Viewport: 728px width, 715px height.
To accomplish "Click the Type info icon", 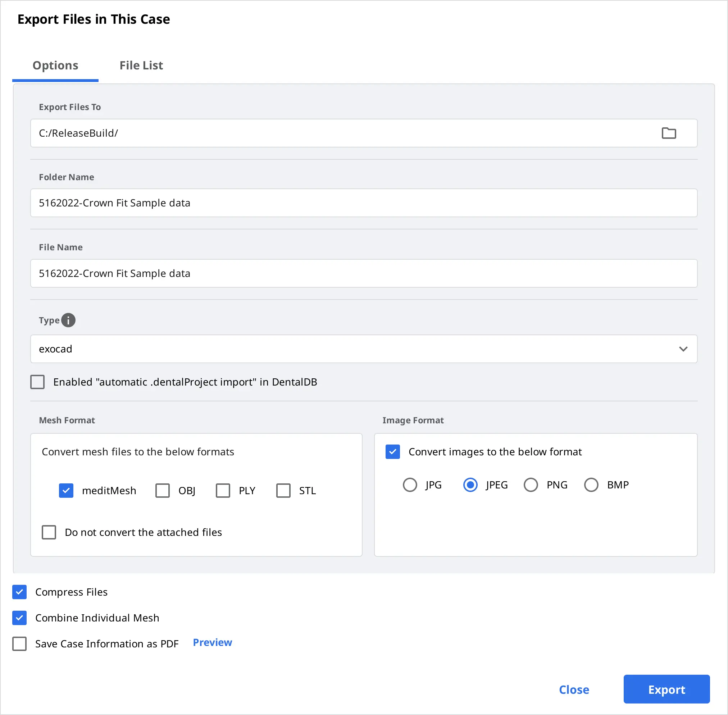I will 68,320.
